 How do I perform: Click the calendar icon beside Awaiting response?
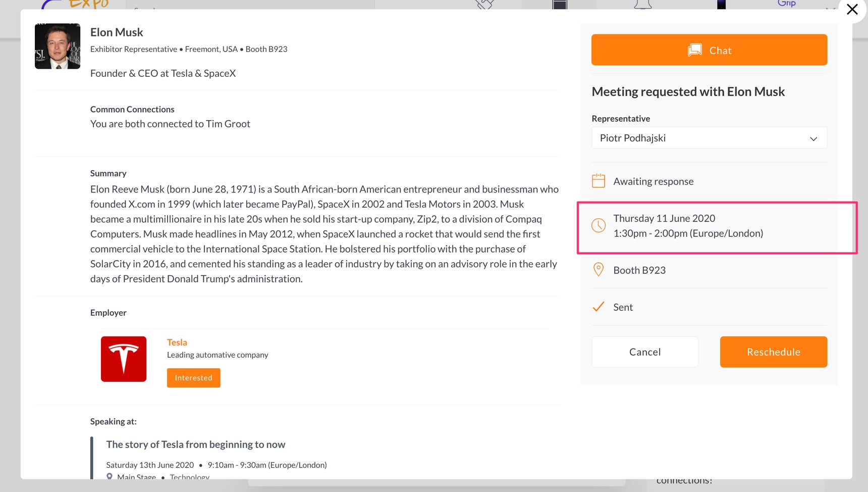tap(599, 181)
